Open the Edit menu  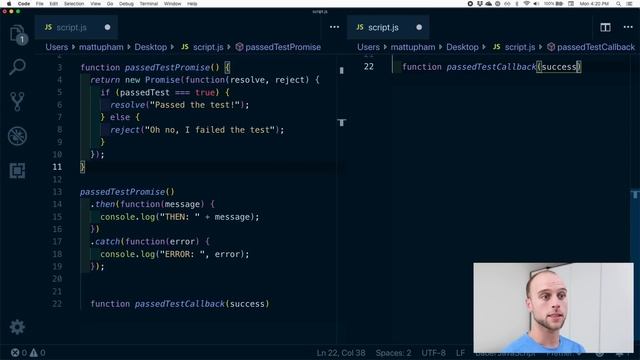53,4
